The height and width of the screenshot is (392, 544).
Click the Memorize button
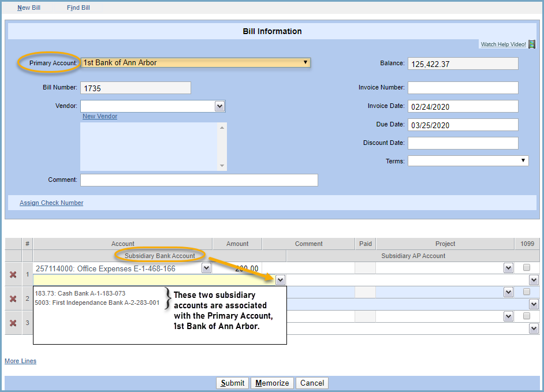click(273, 383)
